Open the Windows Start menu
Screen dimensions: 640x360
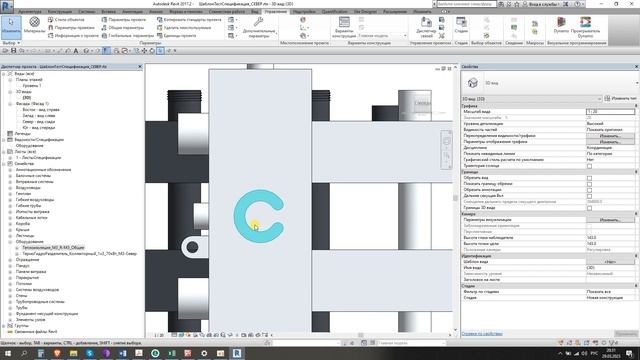[8, 353]
